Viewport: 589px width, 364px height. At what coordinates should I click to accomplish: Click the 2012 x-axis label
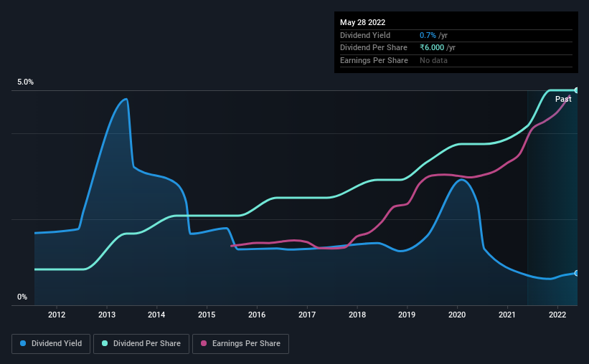[x=57, y=315]
